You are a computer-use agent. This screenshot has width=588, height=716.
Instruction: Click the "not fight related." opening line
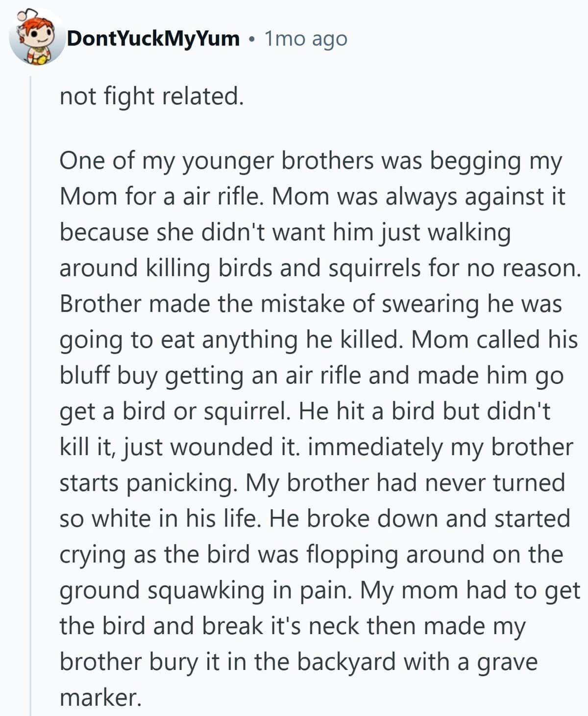pos(151,96)
